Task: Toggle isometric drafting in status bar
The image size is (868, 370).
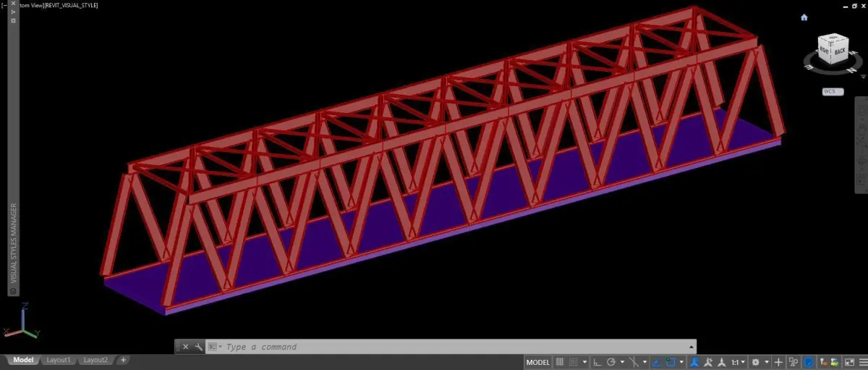Action: point(634,362)
